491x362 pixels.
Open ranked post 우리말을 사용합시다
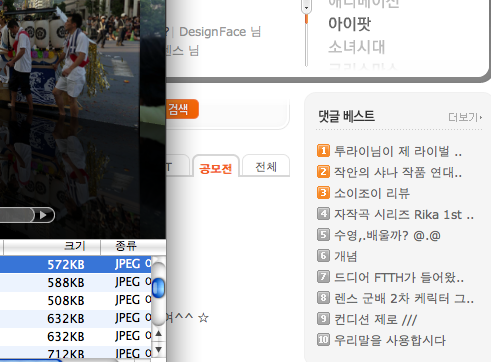390,340
